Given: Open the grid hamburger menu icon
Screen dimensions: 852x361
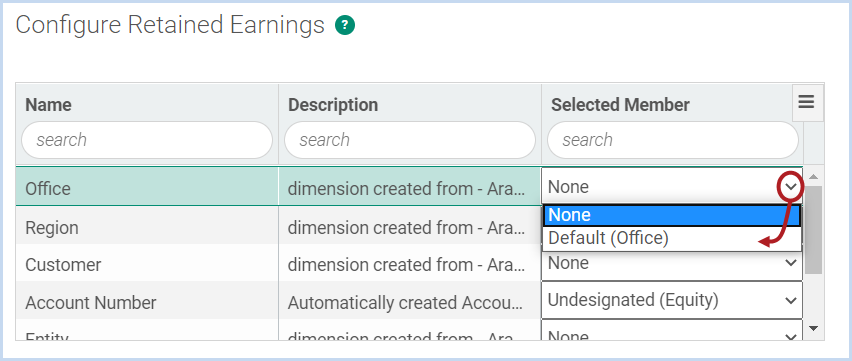Looking at the screenshot, I should (x=806, y=102).
